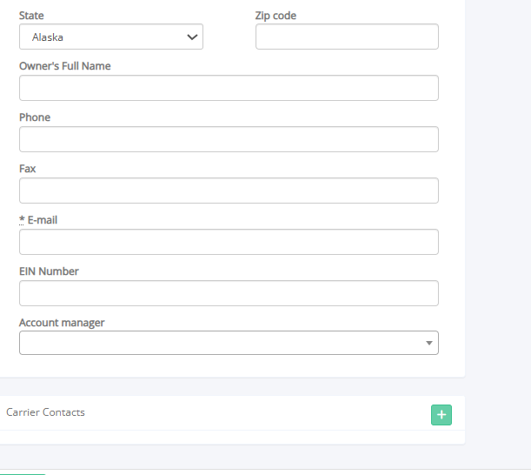Click the small triangle arrow in the Account manager field

429,343
